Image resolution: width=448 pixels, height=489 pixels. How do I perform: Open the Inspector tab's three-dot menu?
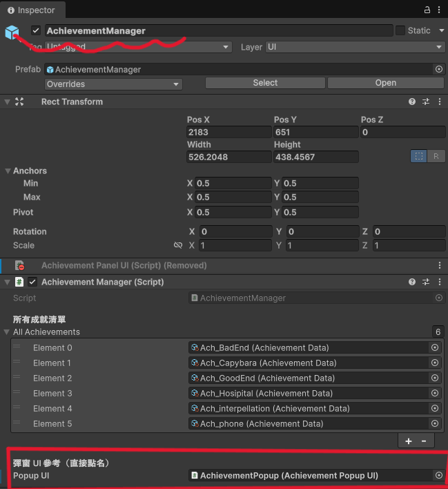(439, 10)
